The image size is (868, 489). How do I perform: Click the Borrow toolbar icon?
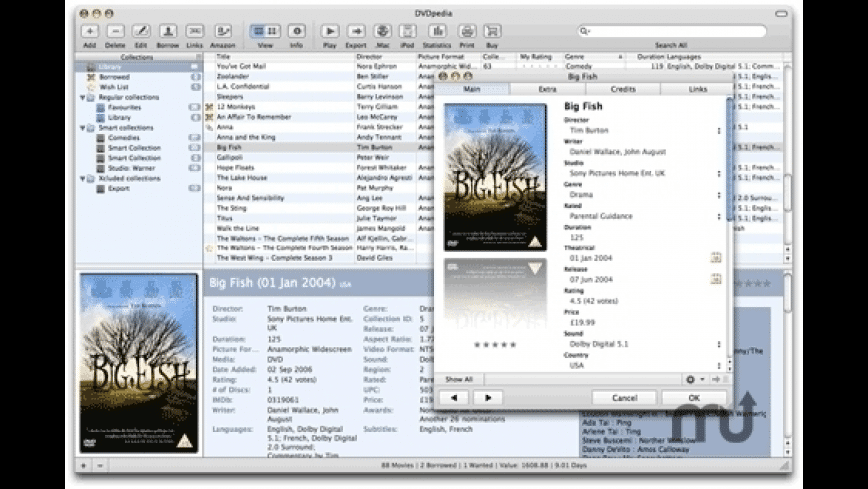pos(167,31)
